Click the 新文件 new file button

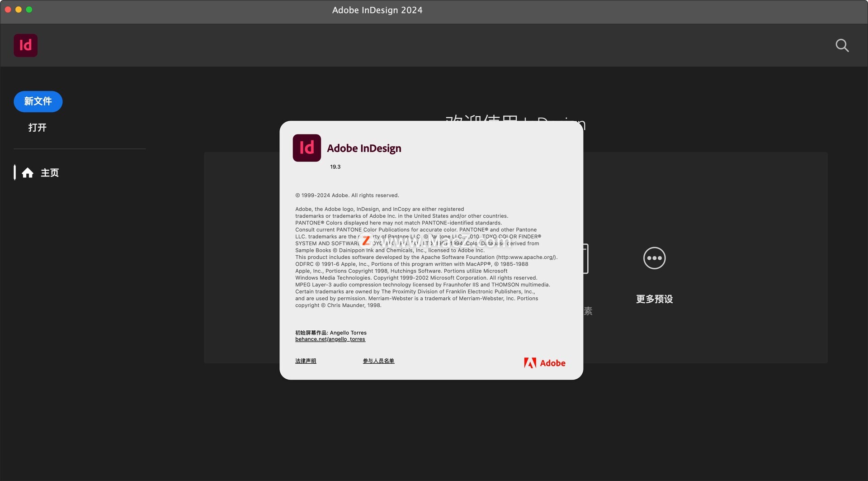[38, 101]
